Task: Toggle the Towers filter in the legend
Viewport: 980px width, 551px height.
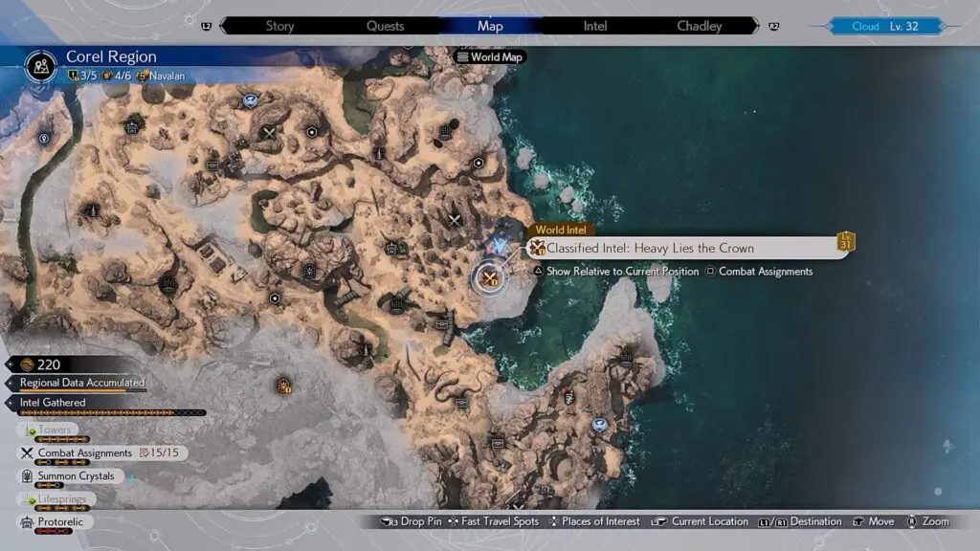Action: [54, 430]
